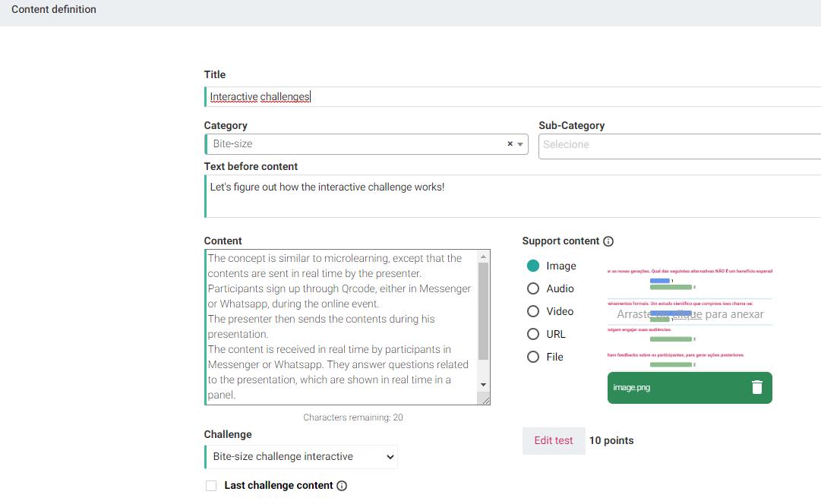Select the Audio support content option
This screenshot has width=821, height=504.
(x=533, y=288)
